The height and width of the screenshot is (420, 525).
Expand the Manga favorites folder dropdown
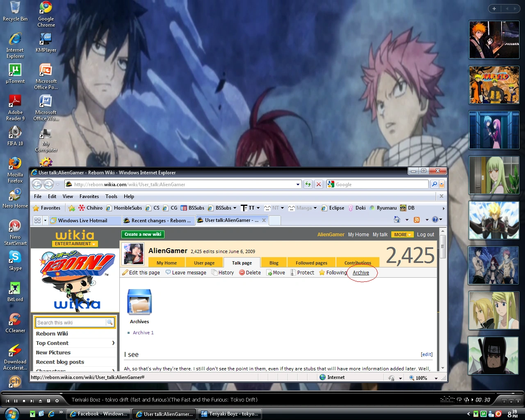[x=315, y=208]
